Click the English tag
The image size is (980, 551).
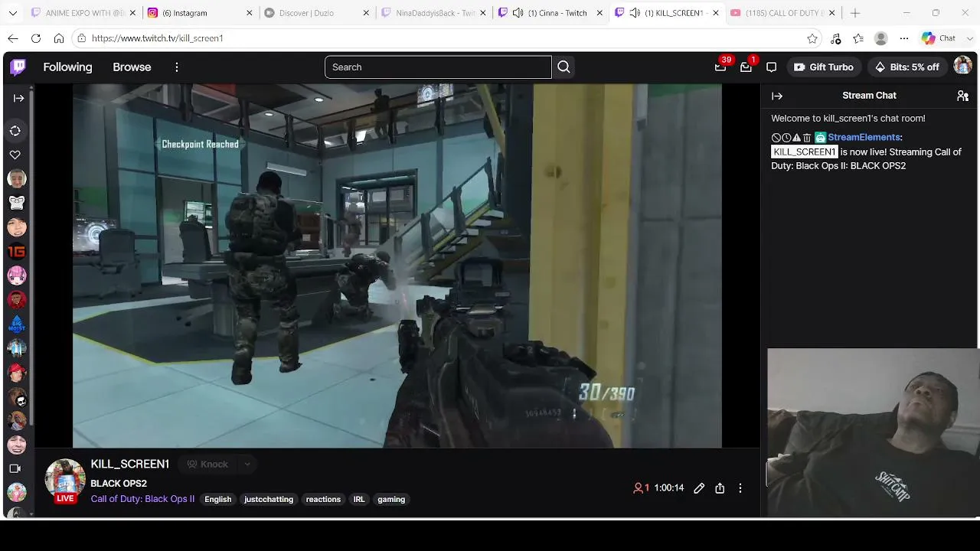point(217,500)
